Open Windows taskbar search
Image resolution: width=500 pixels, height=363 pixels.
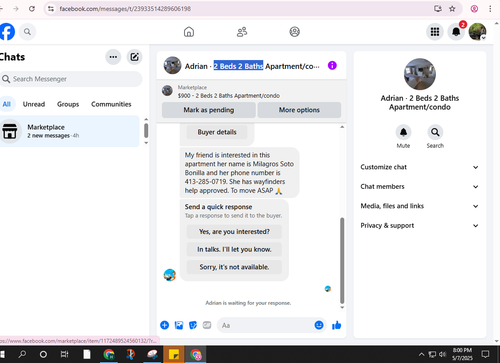tap(22, 354)
